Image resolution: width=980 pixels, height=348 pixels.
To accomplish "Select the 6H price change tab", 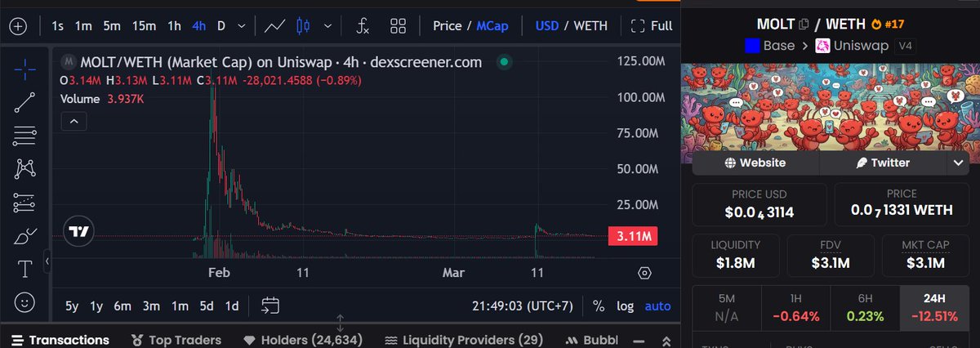I will coord(864,308).
